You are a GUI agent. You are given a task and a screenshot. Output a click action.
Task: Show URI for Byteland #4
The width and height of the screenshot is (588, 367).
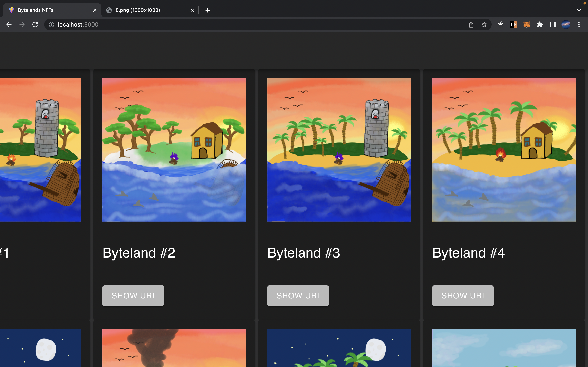coord(463,296)
